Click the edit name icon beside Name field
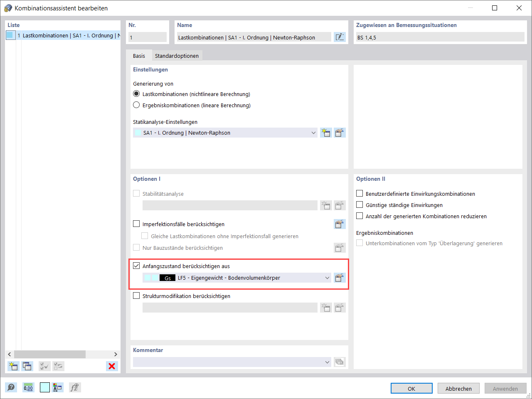532x399 pixels. (x=340, y=37)
